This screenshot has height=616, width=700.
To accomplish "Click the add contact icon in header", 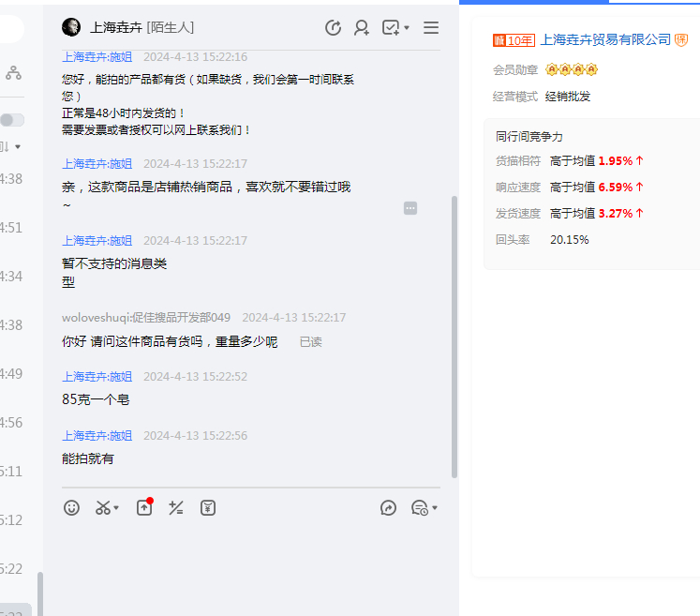I will click(x=361, y=28).
